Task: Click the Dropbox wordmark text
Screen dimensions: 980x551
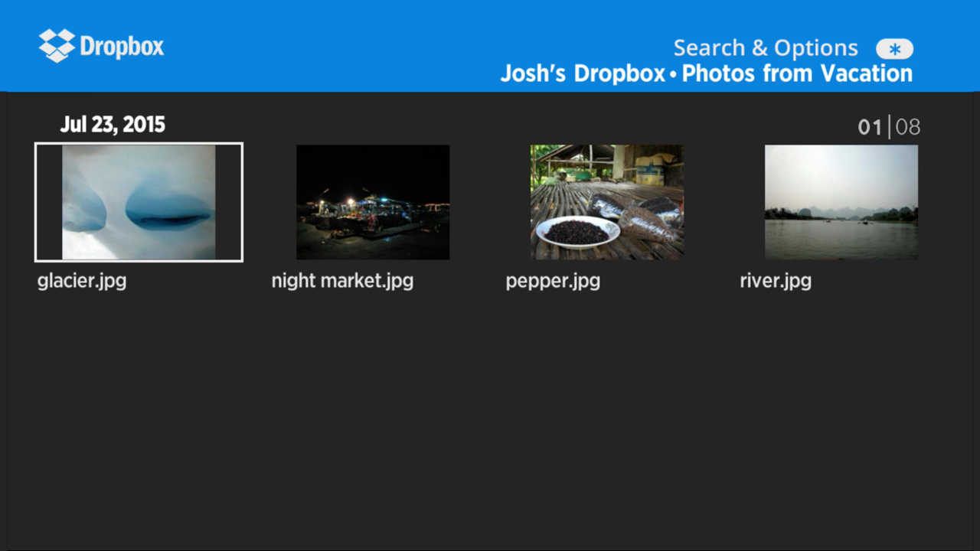Action: [122, 47]
